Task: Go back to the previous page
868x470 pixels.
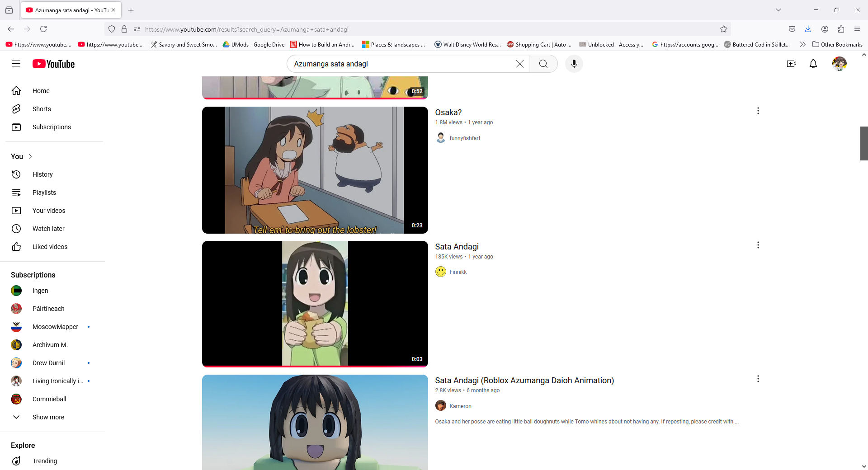Action: coord(11,29)
